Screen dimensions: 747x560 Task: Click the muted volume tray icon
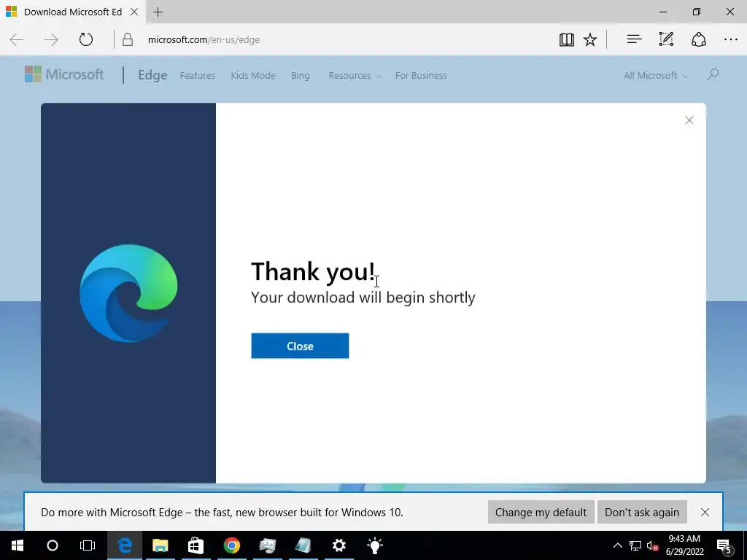[652, 545]
